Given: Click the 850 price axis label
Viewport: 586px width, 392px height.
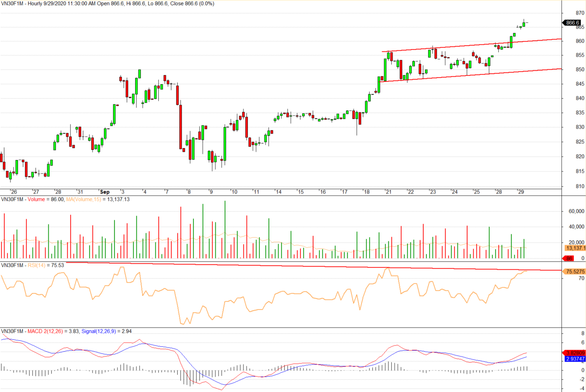Looking at the screenshot, I should 579,69.
